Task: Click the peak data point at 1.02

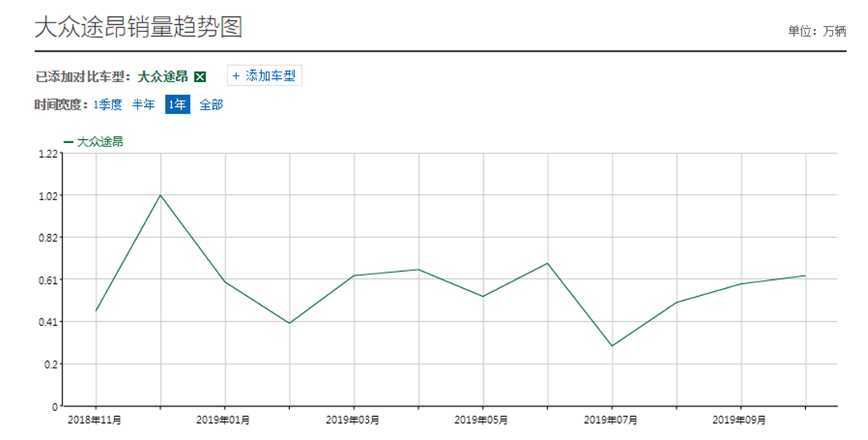Action: [x=161, y=195]
